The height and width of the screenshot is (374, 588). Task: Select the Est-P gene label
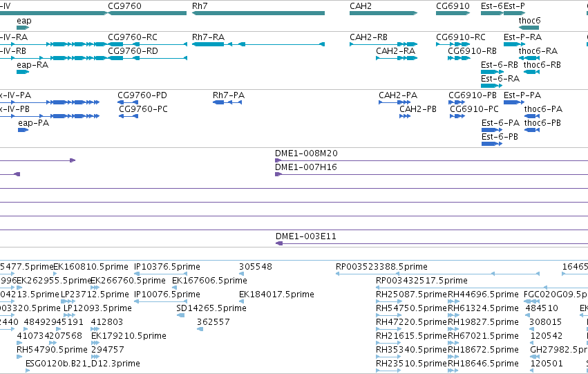(514, 6)
